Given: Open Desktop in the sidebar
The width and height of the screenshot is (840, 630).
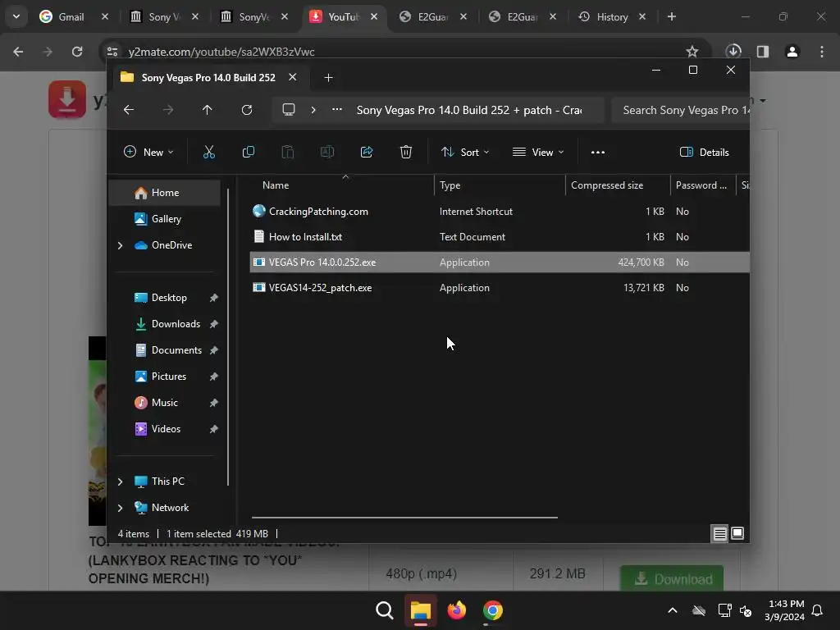Looking at the screenshot, I should coord(167,298).
